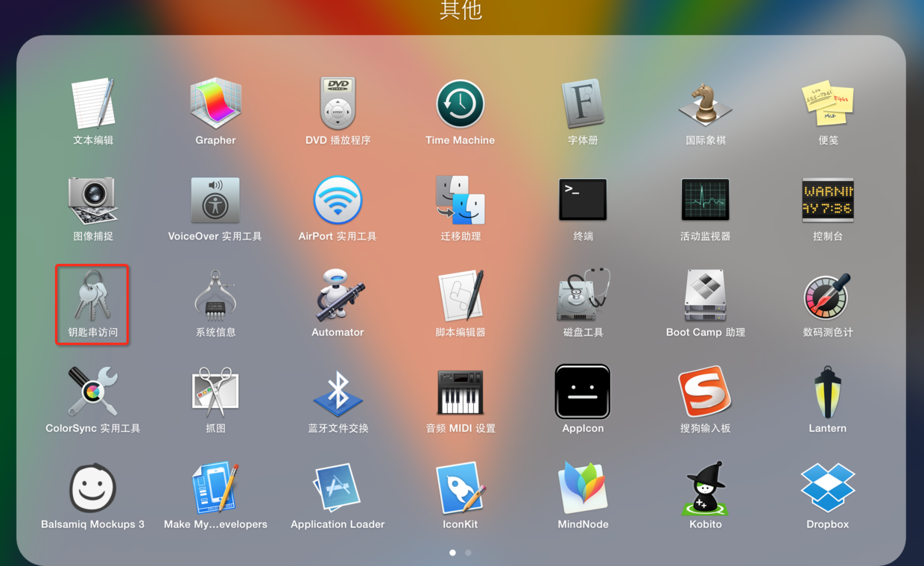Launch the Grapher app
Image resolution: width=924 pixels, height=566 pixels.
pyautogui.click(x=215, y=104)
